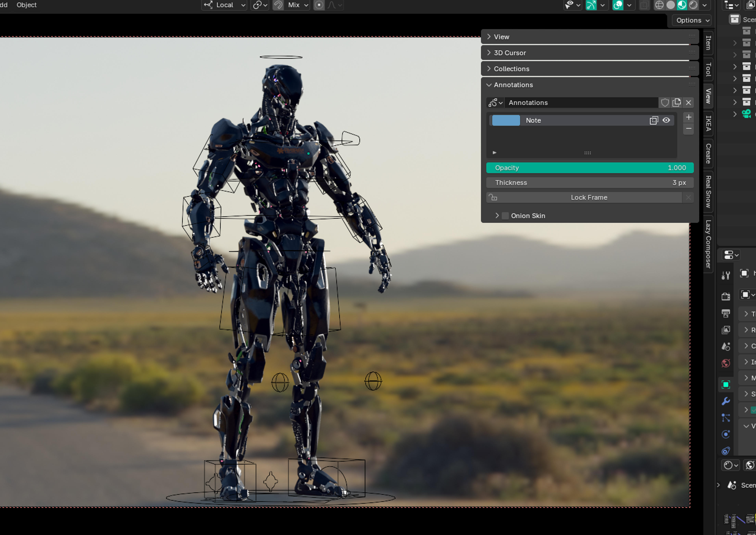Toggle the annotation fake user shield
Screen dimensions: 756x535
point(665,103)
